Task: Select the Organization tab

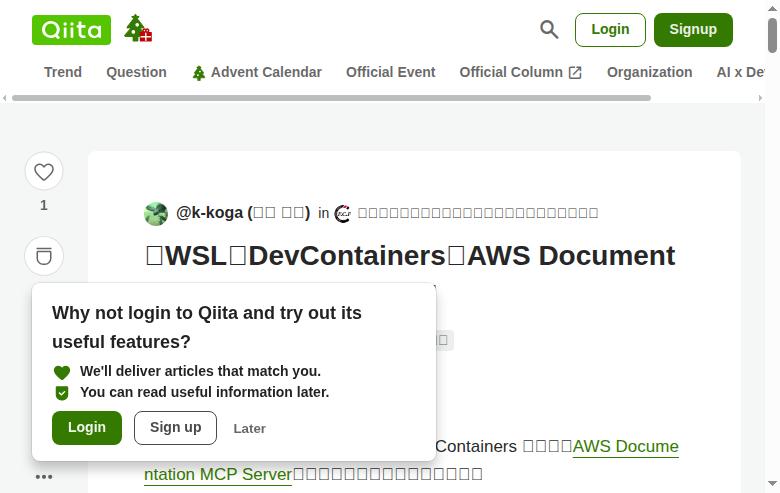Action: click(x=649, y=72)
